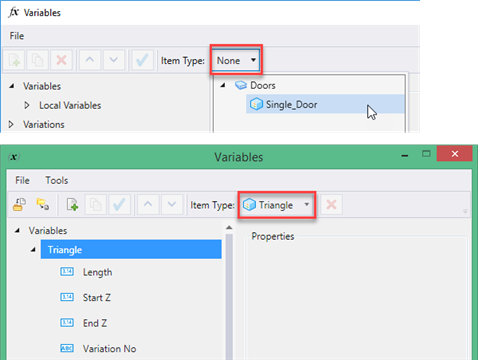Choose Single_Door from the Item Type list
Viewport: 478px width, 360px height.
pos(325,104)
